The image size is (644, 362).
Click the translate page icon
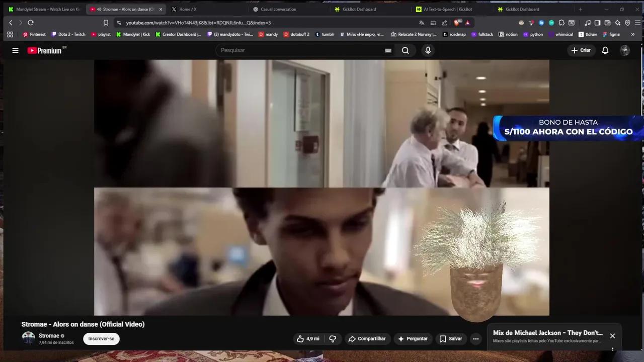tap(422, 23)
